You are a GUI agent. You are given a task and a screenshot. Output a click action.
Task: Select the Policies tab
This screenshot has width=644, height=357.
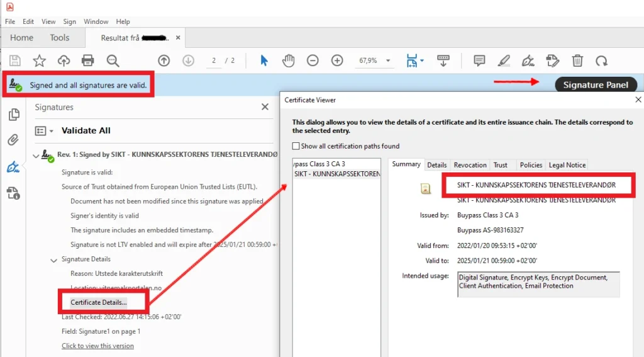pos(531,165)
